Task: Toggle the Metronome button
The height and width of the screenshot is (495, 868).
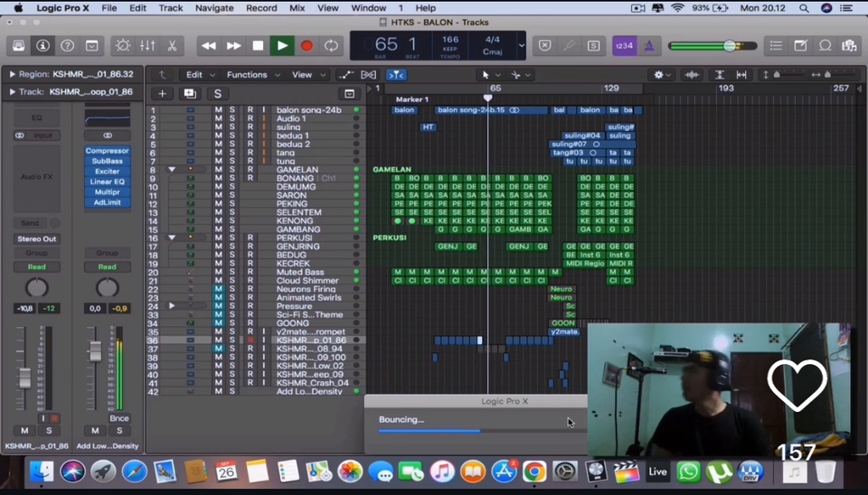Action: [649, 45]
